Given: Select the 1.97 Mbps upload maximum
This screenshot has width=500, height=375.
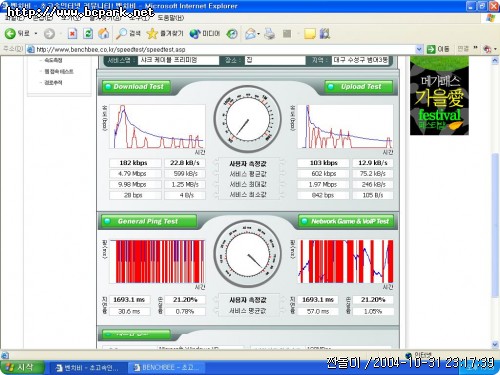Looking at the screenshot, I should pos(323,184).
